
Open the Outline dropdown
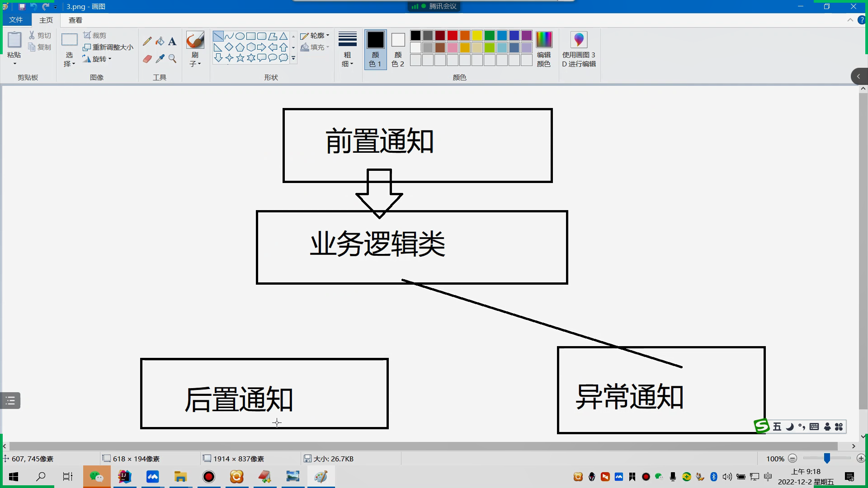pos(316,36)
